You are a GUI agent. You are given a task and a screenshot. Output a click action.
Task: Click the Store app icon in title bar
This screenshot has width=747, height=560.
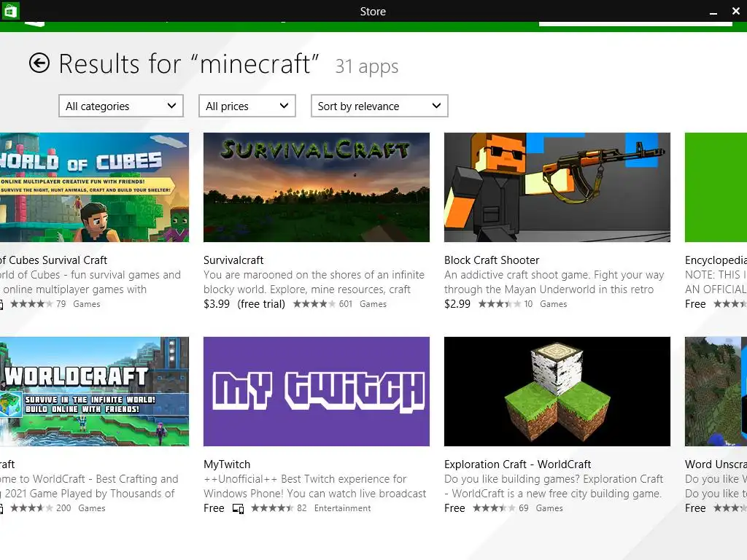10,10
